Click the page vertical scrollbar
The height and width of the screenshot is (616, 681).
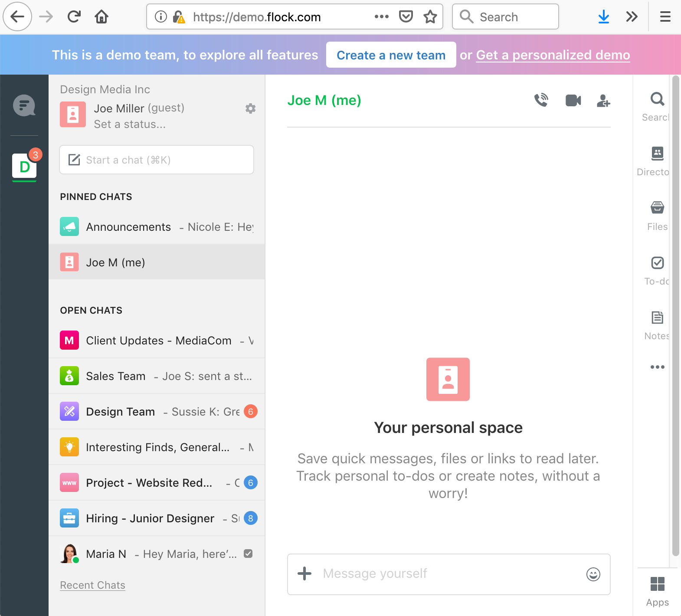675,316
